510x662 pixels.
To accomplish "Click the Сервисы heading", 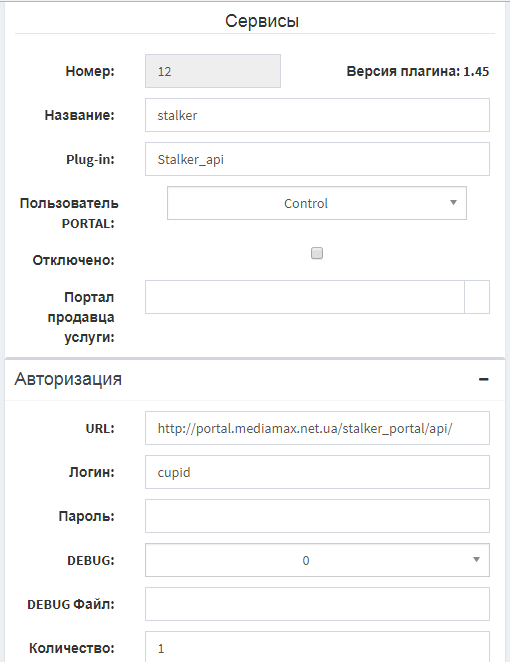I will pos(262,21).
